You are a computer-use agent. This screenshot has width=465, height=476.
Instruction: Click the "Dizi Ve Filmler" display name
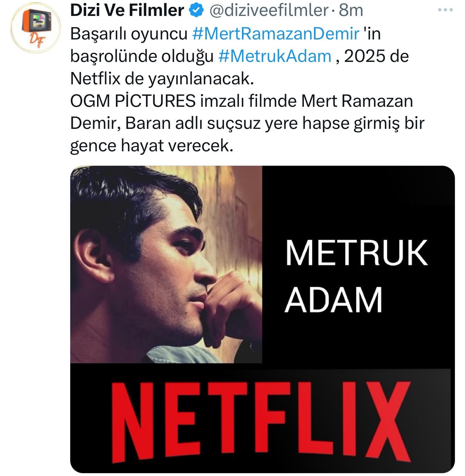click(x=127, y=10)
